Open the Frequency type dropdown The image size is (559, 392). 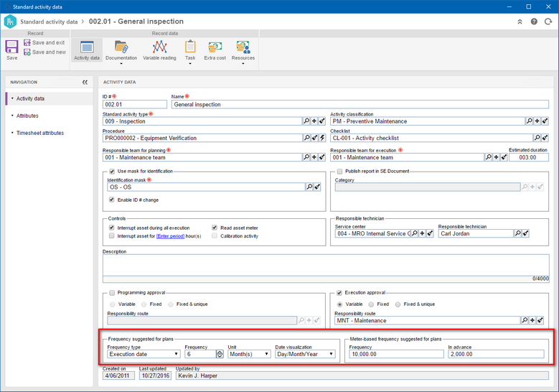coord(144,354)
